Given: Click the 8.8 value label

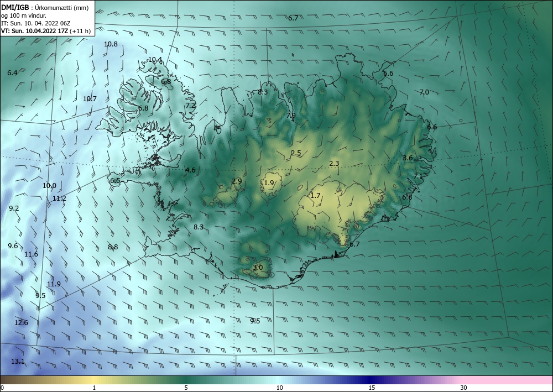Looking at the screenshot, I should [x=113, y=247].
